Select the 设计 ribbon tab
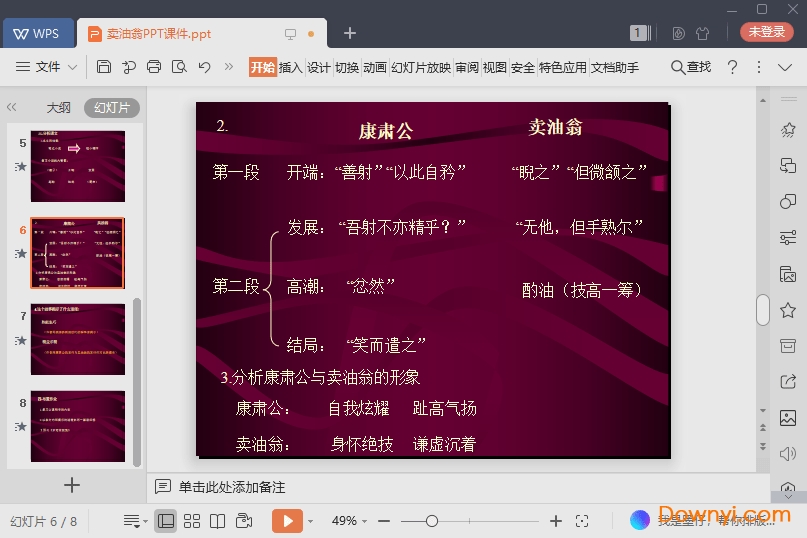 point(319,67)
